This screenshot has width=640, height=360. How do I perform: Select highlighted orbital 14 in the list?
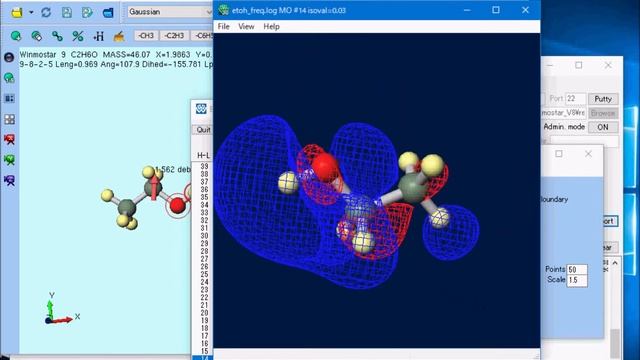203,358
